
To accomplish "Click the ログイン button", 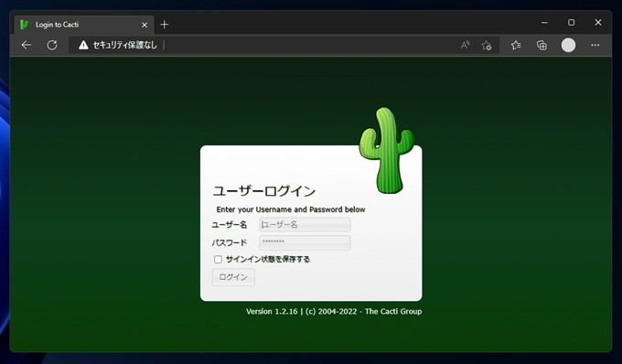I will (x=233, y=277).
